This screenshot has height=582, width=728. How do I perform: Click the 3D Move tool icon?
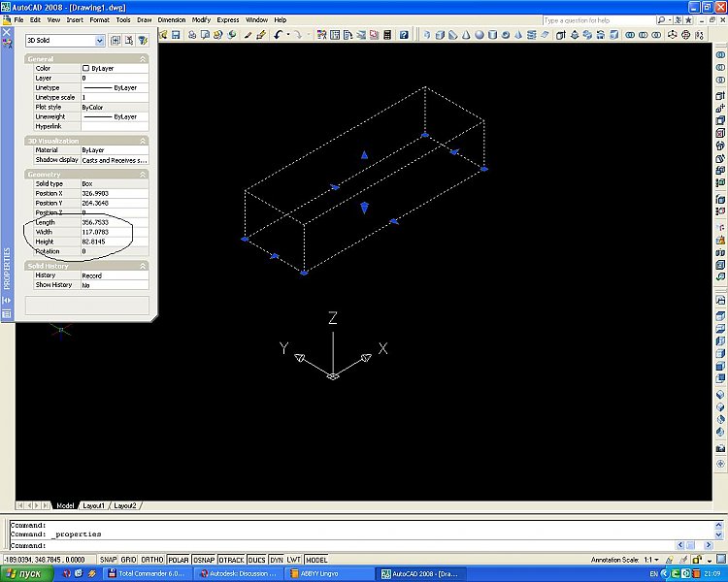tap(673, 35)
